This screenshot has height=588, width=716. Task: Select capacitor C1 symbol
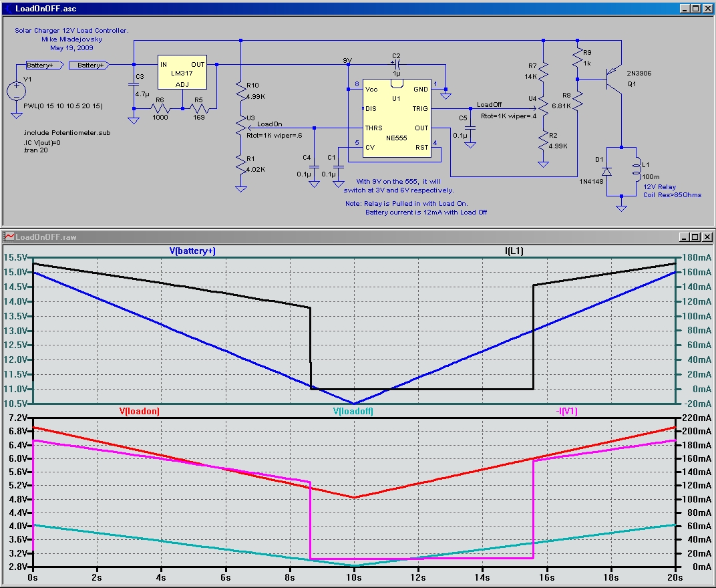(x=339, y=167)
